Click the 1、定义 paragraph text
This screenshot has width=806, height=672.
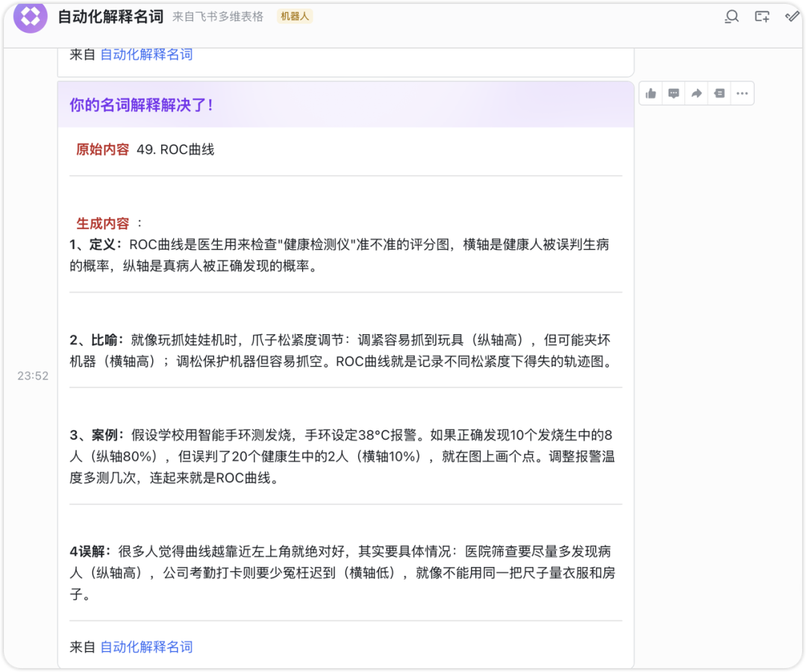click(340, 255)
